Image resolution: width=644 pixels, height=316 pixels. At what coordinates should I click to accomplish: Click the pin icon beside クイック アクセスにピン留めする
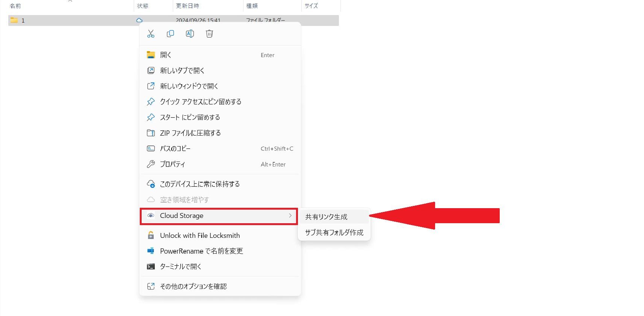click(x=151, y=102)
